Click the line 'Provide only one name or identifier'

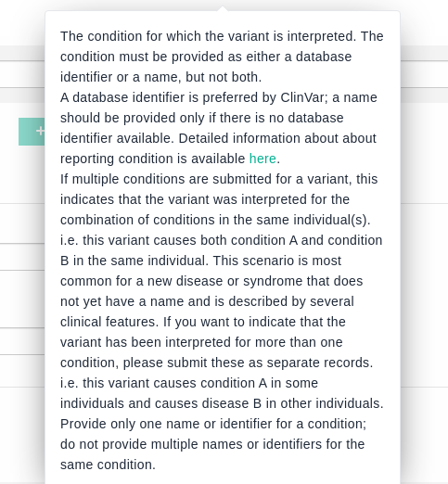(213, 424)
